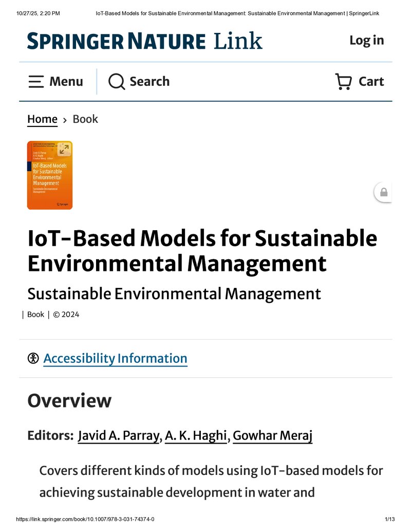Open editor Javid A. Parray's profile
Viewport: 411px width, 532px height.
point(119,436)
